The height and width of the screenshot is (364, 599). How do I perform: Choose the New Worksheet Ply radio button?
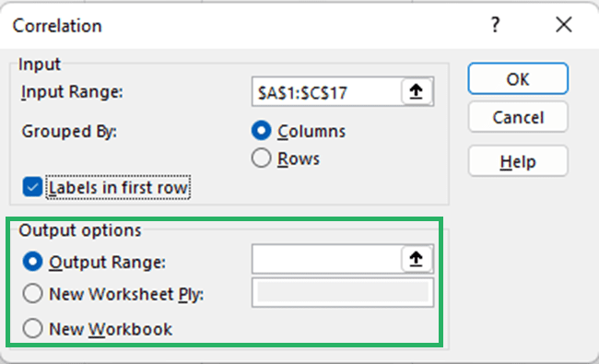(x=32, y=294)
